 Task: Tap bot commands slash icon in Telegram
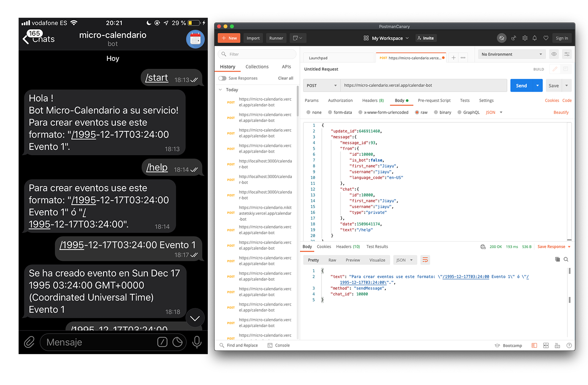pos(162,342)
